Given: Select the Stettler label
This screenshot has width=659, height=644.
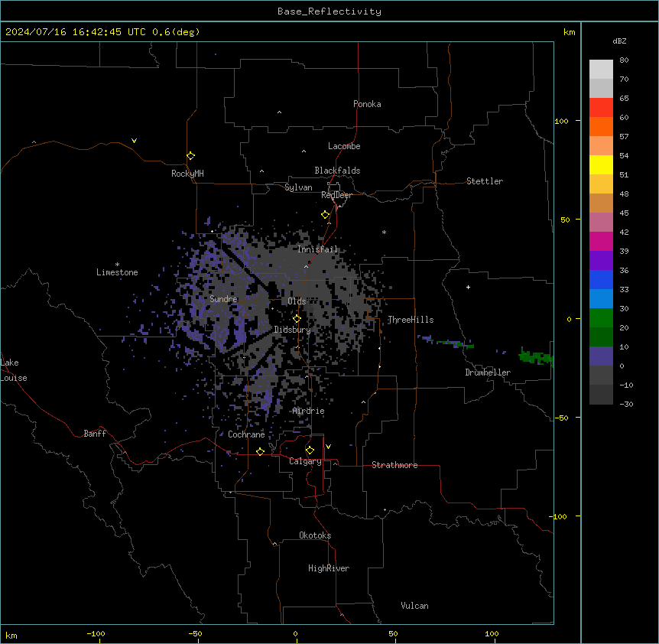Looking at the screenshot, I should (485, 181).
